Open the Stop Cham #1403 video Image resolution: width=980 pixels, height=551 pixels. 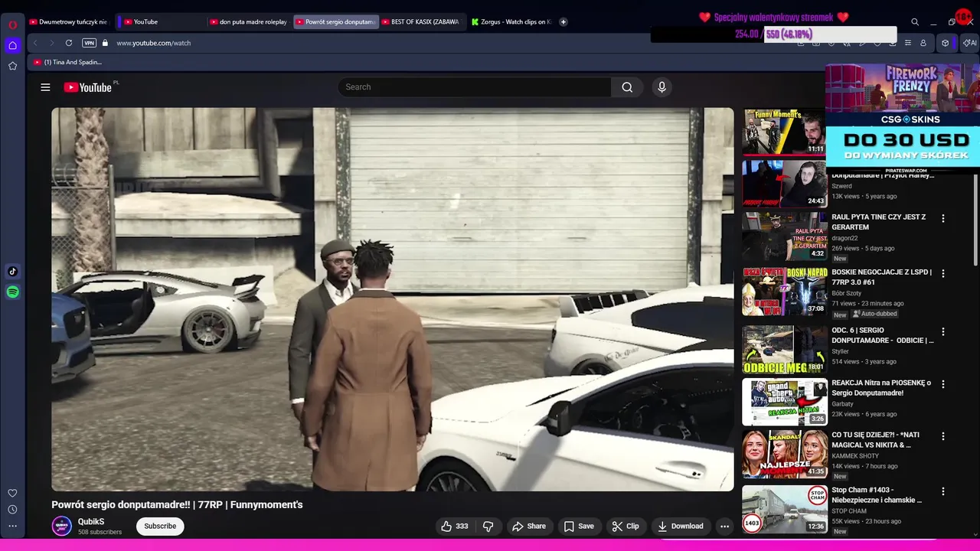(877, 495)
